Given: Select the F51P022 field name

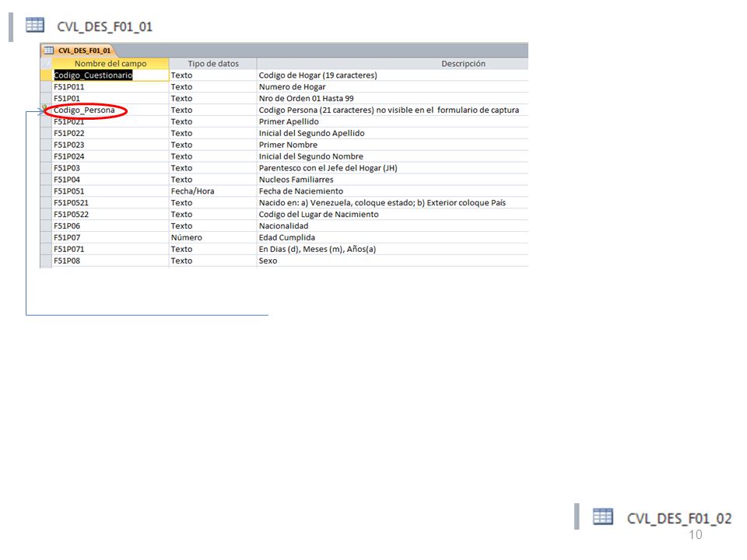Looking at the screenshot, I should 69,133.
